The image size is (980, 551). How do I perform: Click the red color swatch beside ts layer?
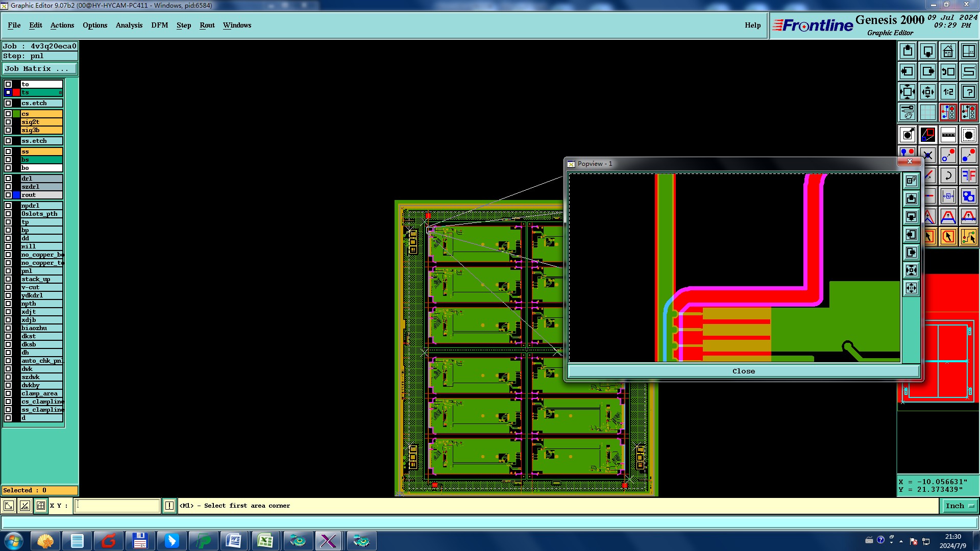(16, 92)
